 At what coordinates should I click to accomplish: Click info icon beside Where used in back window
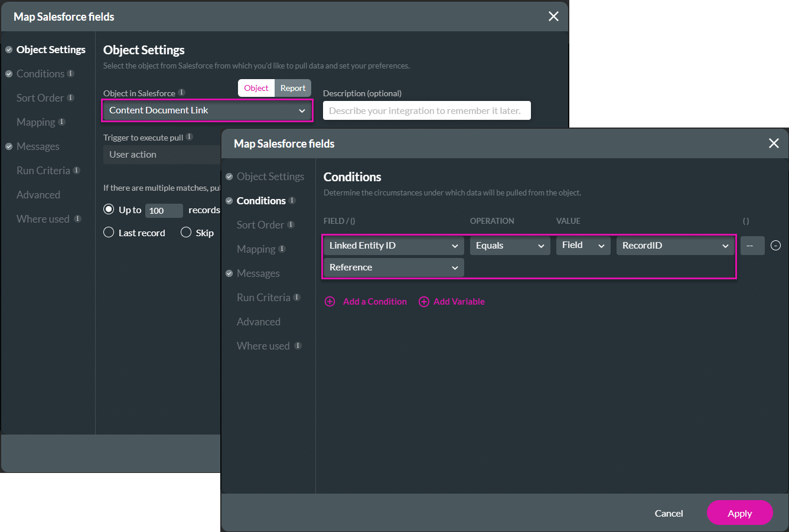(x=77, y=219)
